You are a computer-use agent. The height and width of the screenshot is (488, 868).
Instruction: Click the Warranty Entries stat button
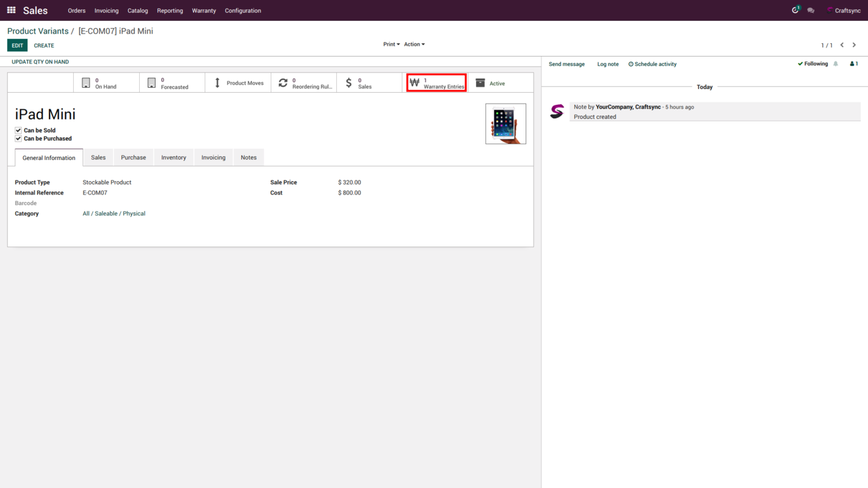coord(437,83)
